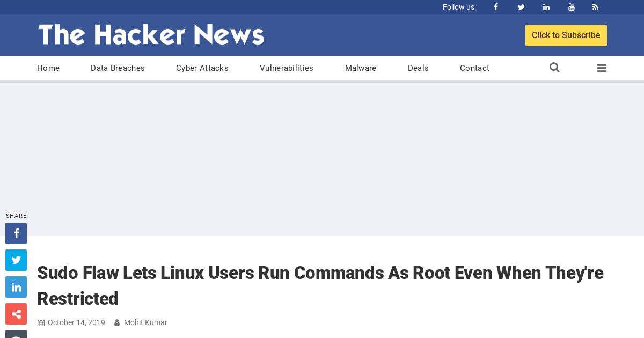
Task: Share article on Twitter via sidebar
Action: click(x=16, y=260)
